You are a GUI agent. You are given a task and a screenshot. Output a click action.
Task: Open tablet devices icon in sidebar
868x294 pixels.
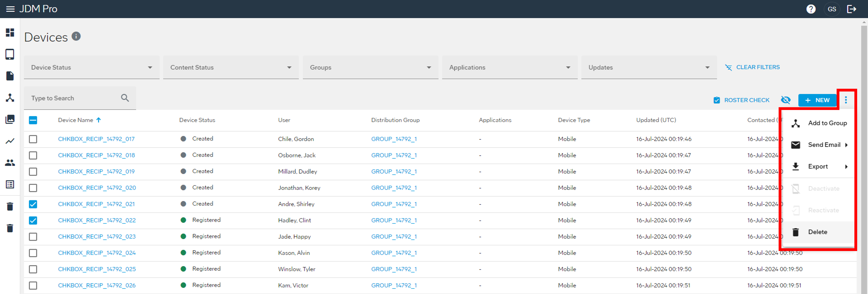pyautogui.click(x=10, y=54)
